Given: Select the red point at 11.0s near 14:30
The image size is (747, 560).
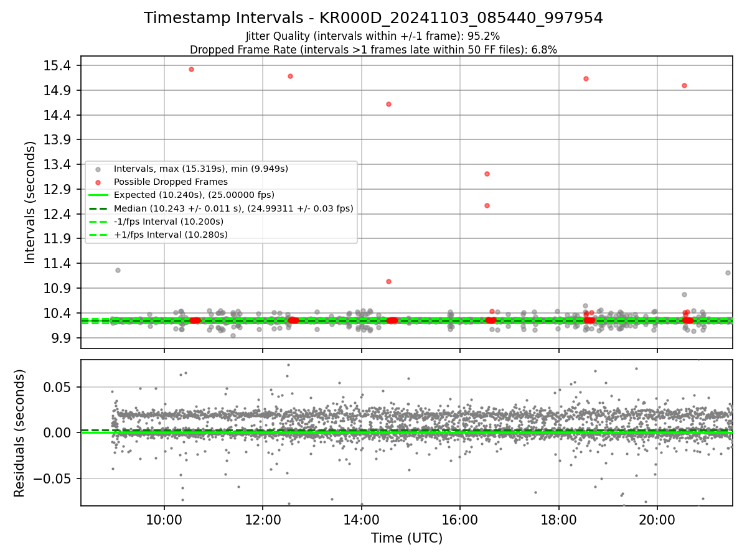Looking at the screenshot, I should point(388,281).
